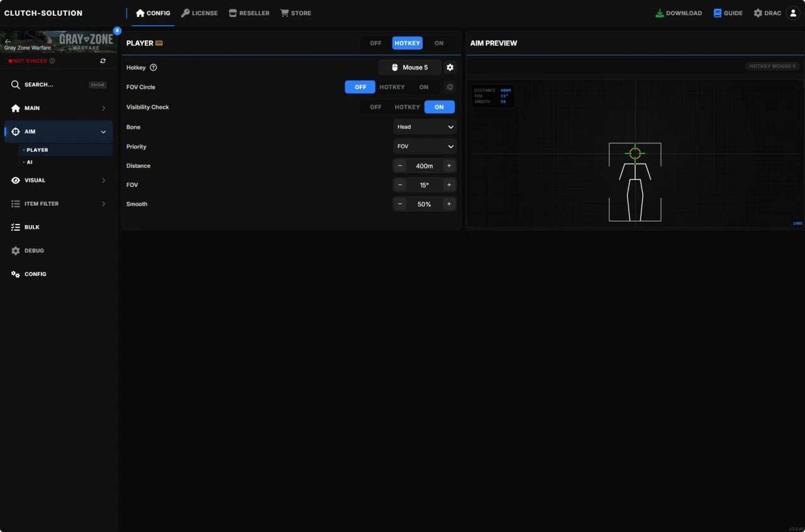
Task: Open the Priority dropdown showing FOV
Action: tap(425, 147)
